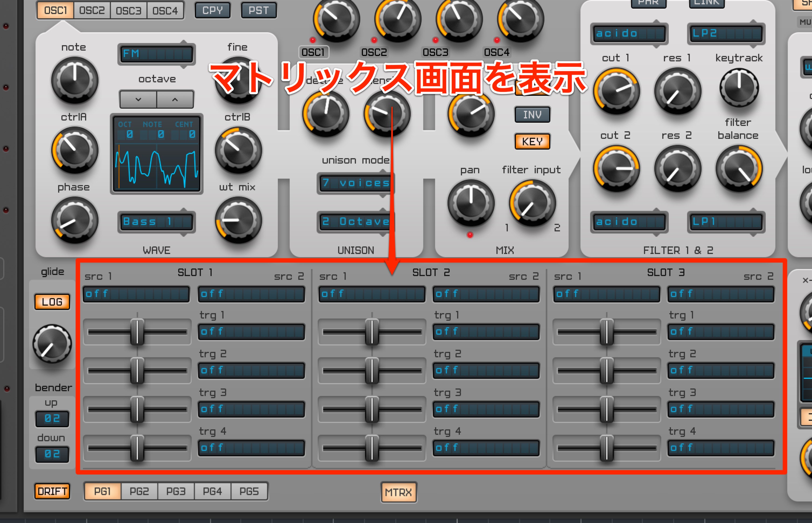
Task: Click the note knob
Action: [x=74, y=80]
